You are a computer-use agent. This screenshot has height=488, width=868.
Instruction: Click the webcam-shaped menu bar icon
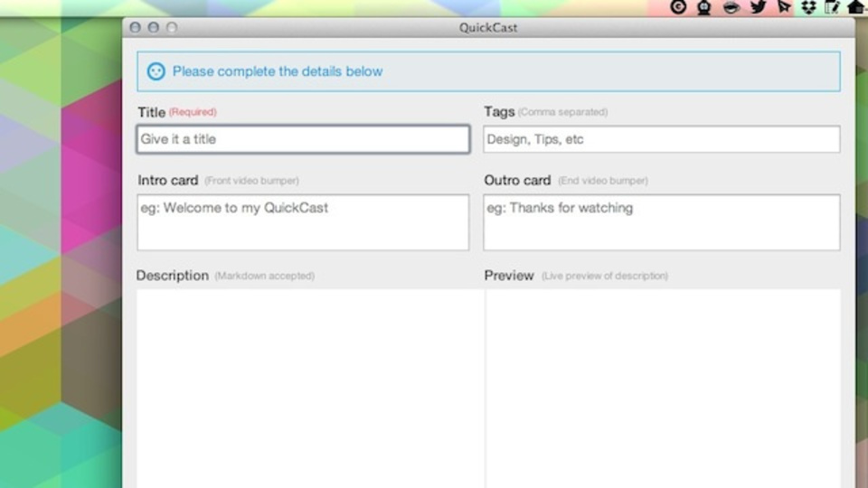tap(704, 7)
